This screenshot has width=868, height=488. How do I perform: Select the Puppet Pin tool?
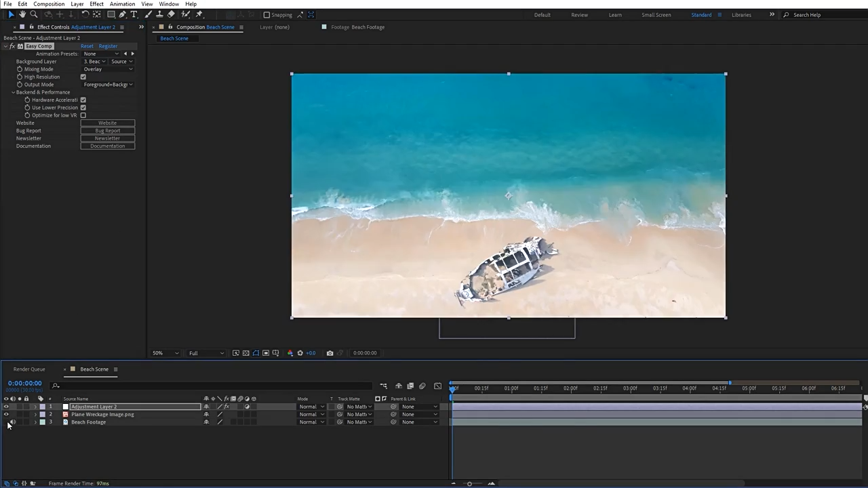[x=199, y=14]
